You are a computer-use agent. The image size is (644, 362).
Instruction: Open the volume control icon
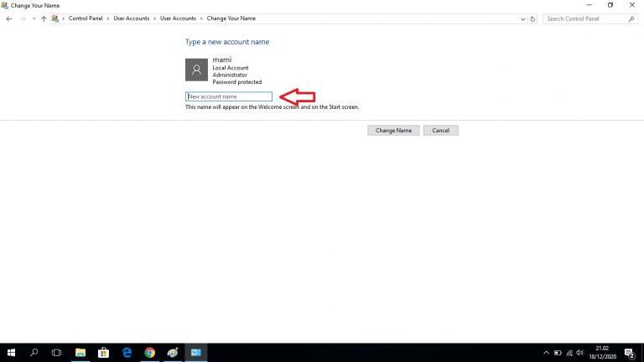[580, 353]
